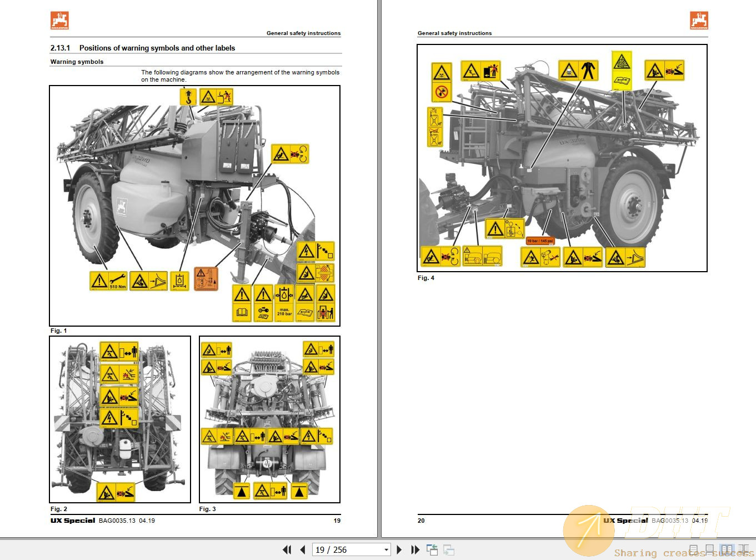Click the page number 20 footer
This screenshot has height=560, width=756.
click(x=421, y=521)
